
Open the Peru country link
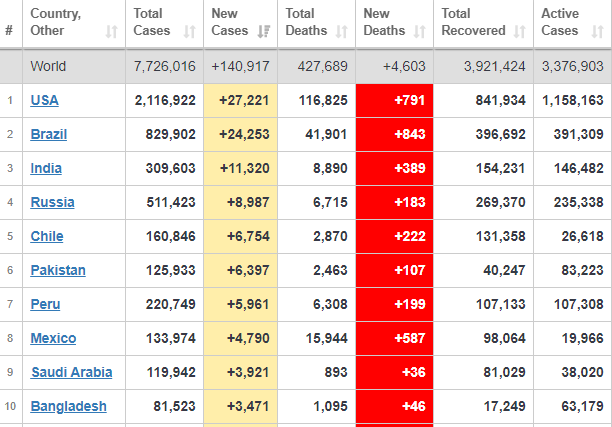46,304
